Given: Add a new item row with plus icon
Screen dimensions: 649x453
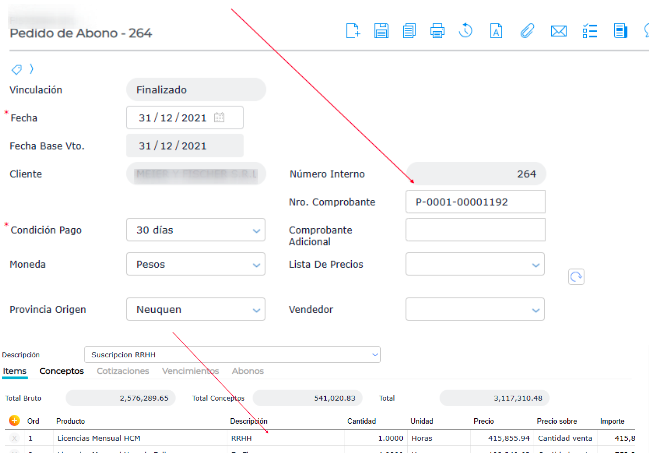Looking at the screenshot, I should tap(14, 421).
